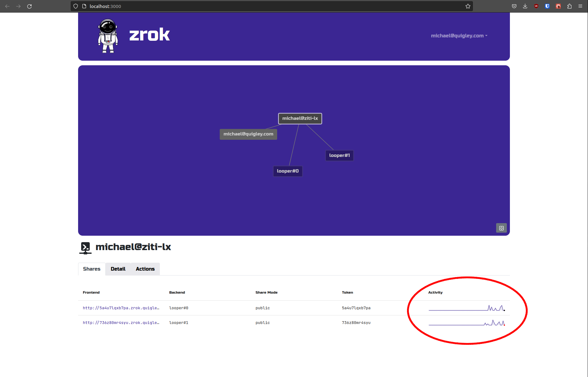Click the uBlock Origin extension icon

pos(536,6)
